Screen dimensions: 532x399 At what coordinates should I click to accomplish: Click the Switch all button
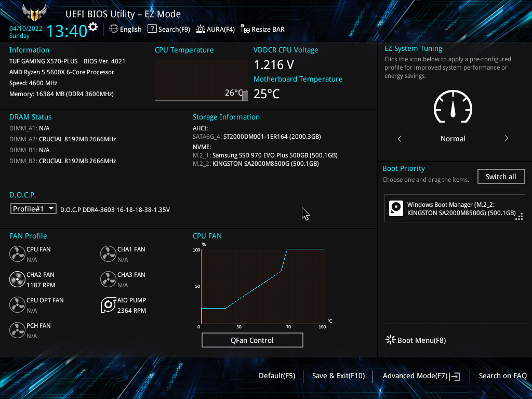click(x=501, y=177)
